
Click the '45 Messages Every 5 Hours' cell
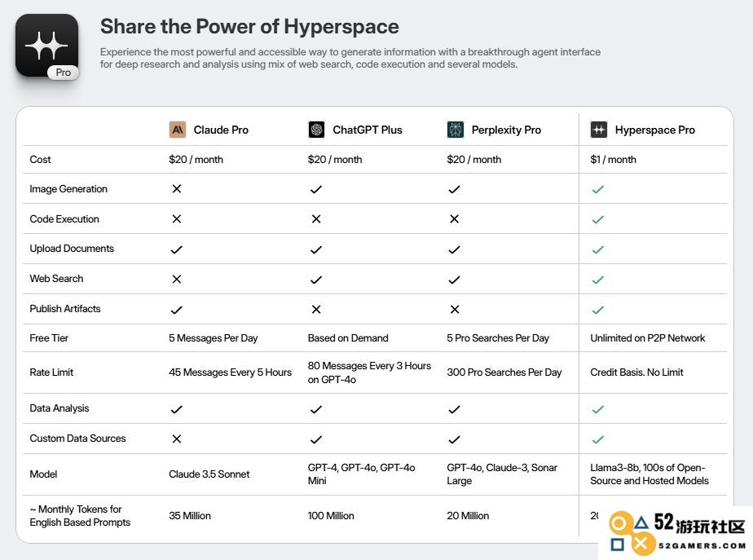click(x=230, y=373)
